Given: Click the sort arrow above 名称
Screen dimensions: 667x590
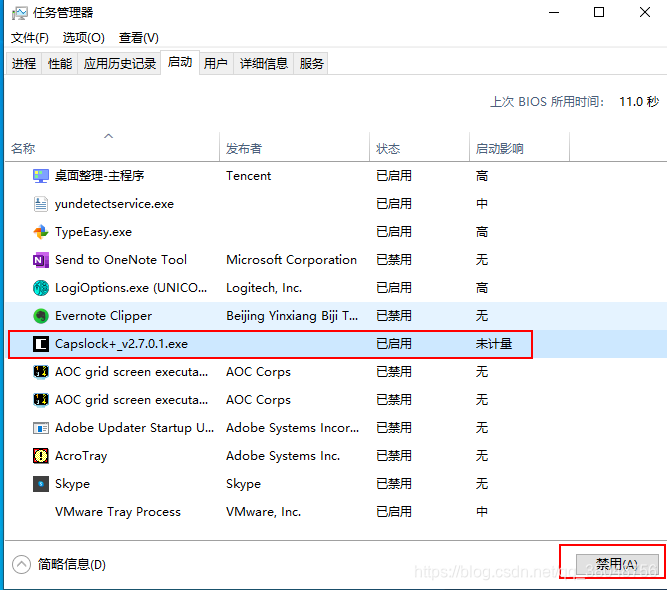Looking at the screenshot, I should click(108, 136).
